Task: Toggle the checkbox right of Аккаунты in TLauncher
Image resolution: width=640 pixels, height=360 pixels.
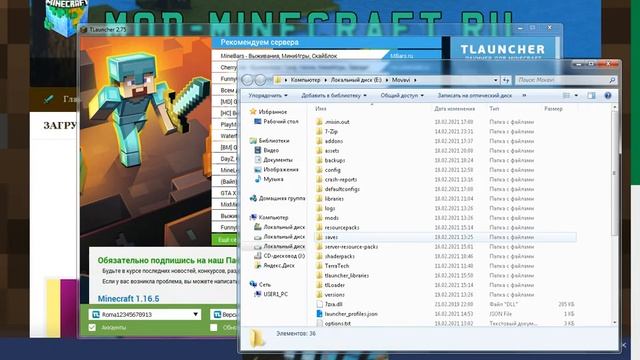Action: tap(213, 327)
